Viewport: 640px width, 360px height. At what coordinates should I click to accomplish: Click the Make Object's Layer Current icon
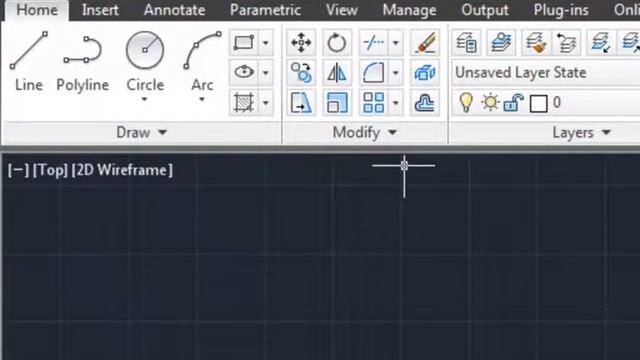[x=501, y=42]
